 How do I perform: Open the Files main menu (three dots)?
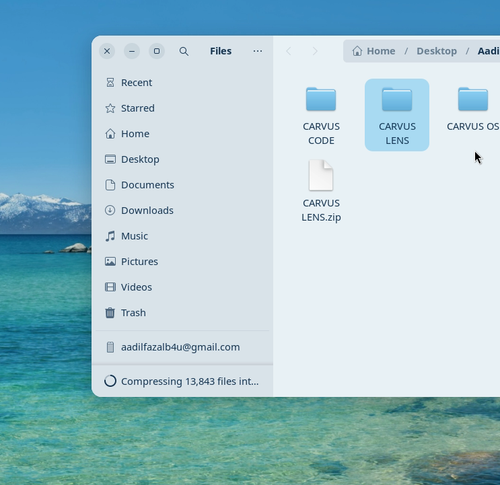(x=257, y=51)
